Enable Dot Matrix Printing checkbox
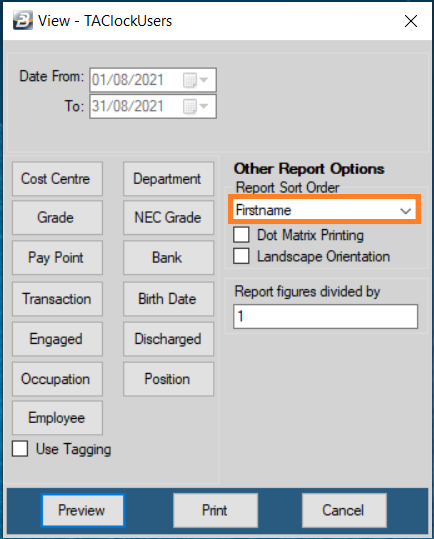Image resolution: width=434 pixels, height=539 pixels. 241,235
